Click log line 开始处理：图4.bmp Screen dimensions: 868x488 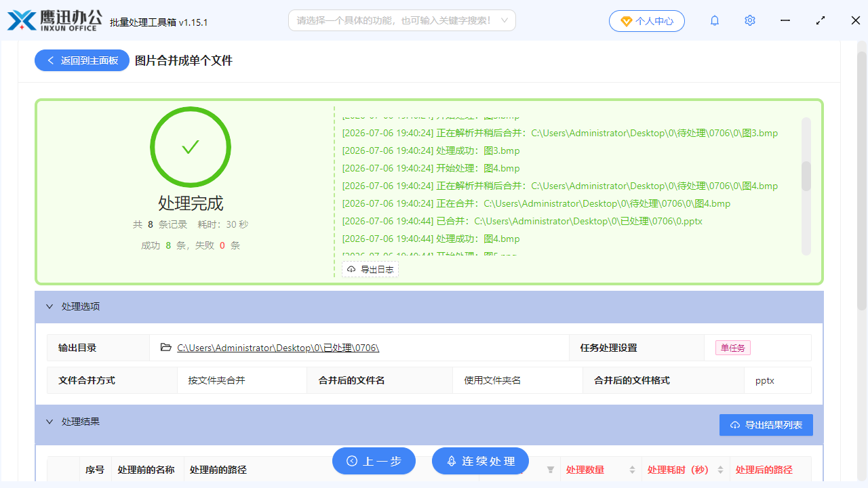click(431, 168)
